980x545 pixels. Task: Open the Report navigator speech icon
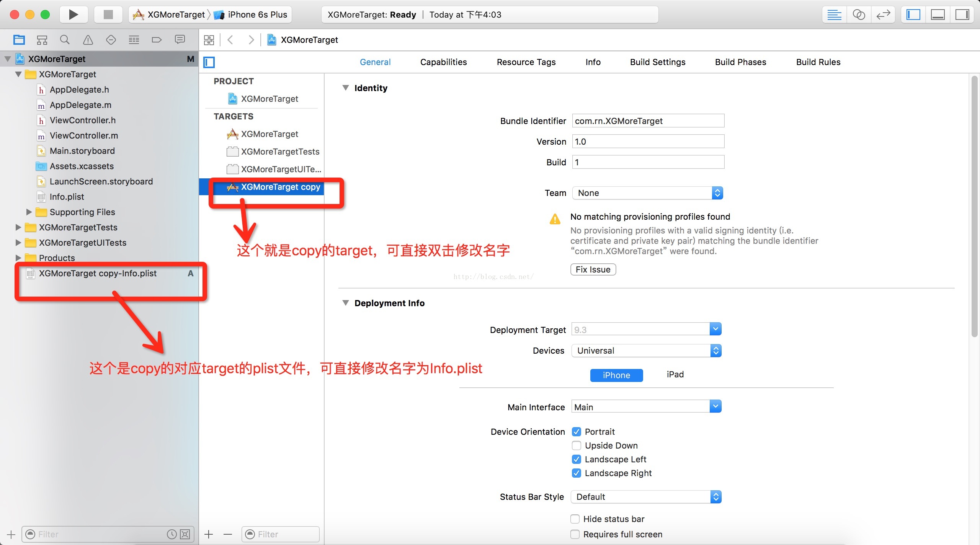(180, 40)
